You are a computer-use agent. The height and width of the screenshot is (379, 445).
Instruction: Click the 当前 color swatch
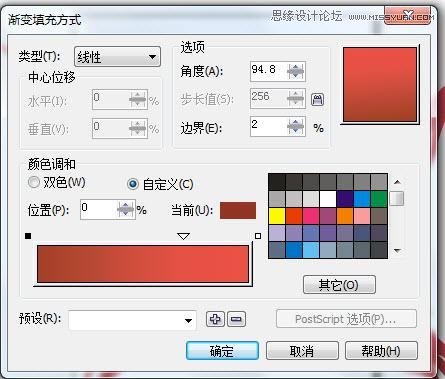click(238, 210)
